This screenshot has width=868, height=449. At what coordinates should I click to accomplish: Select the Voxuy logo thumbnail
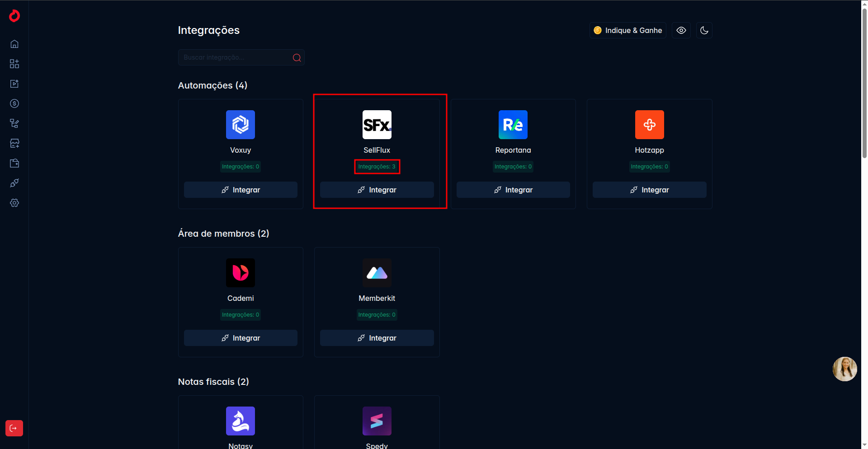(x=241, y=125)
